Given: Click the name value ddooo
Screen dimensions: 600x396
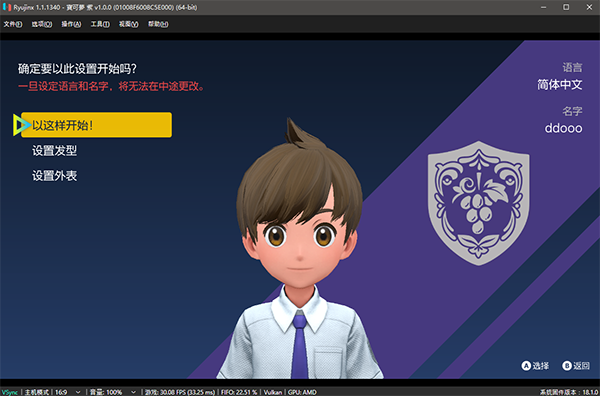Looking at the screenshot, I should 563,128.
